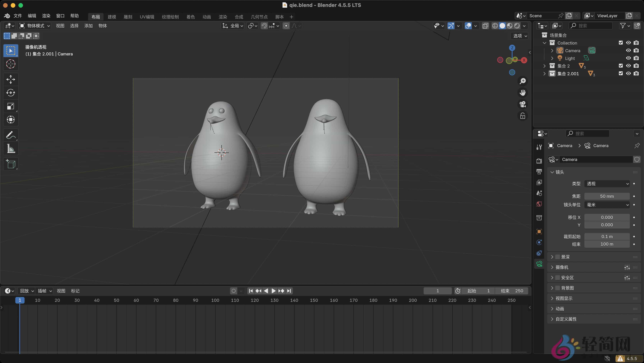Switch to the 雕刻 workspace tab
Screen dimensions: 644x363
click(128, 17)
